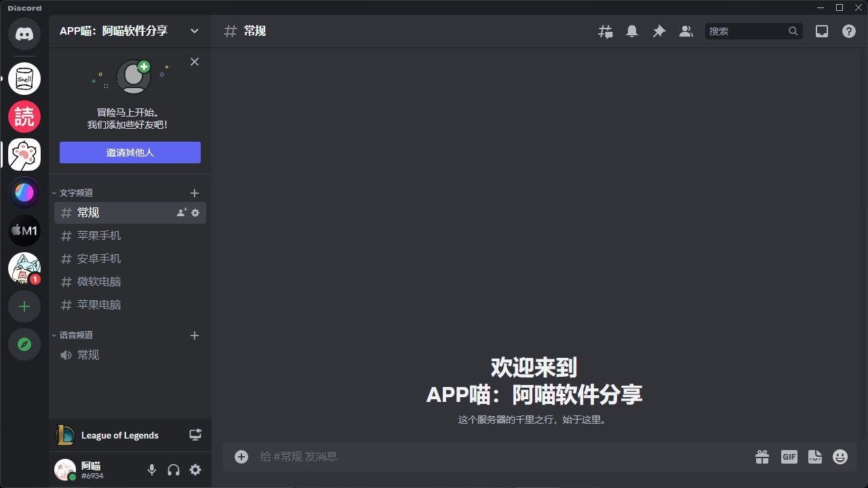Viewport: 868px width, 488px height.
Task: Open user settings gear
Action: point(195,470)
